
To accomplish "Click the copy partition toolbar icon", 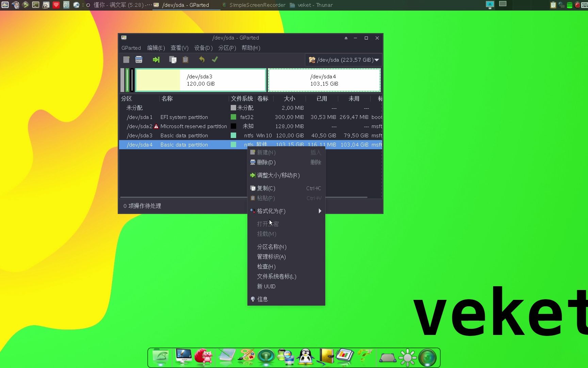I will pos(173,60).
